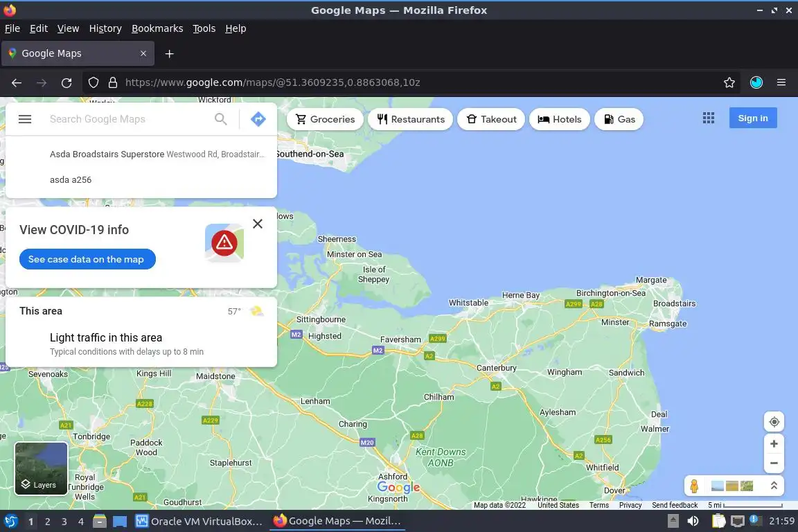
Task: Open the system start menu icon
Action: 10,522
